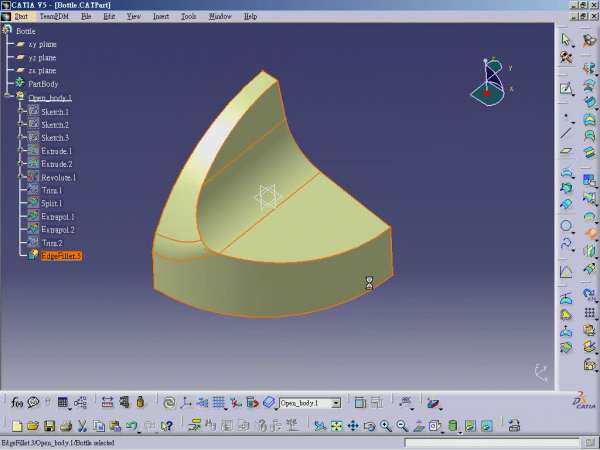Click the Print icon

click(x=66, y=426)
